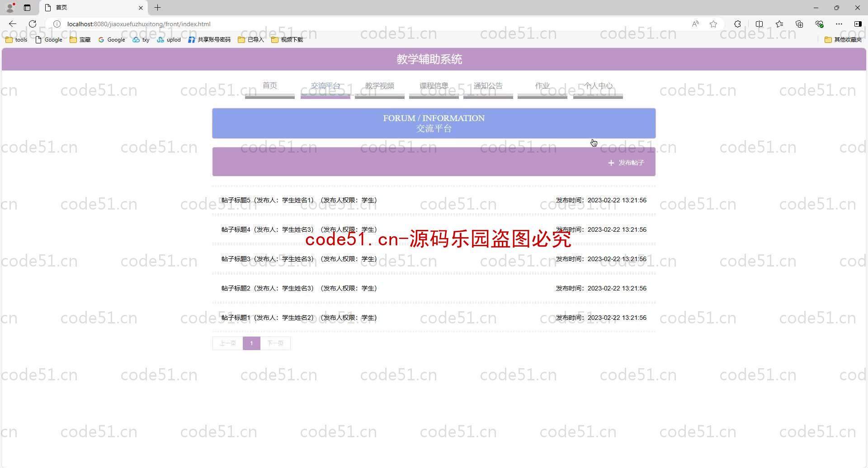This screenshot has width=868, height=468.
Task: Open the txy cloud bookmark
Action: 141,40
